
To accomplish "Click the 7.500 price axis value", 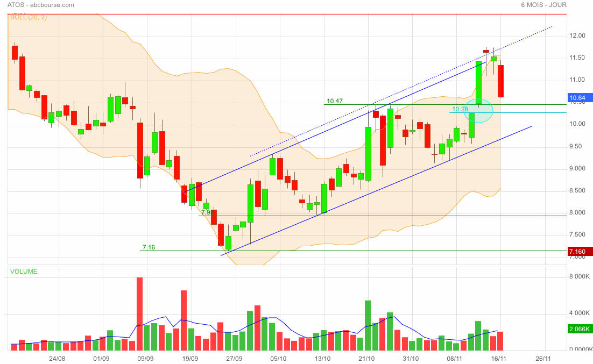I will coord(577,235).
